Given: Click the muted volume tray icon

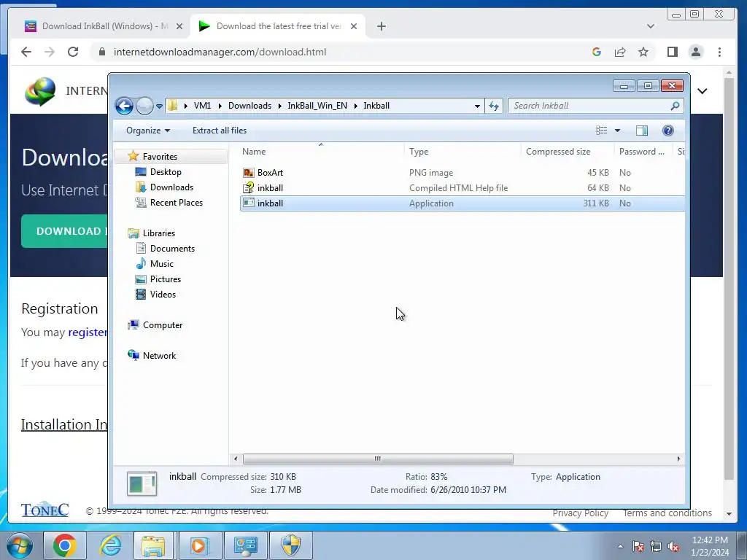Looking at the screenshot, I should pyautogui.click(x=673, y=547).
